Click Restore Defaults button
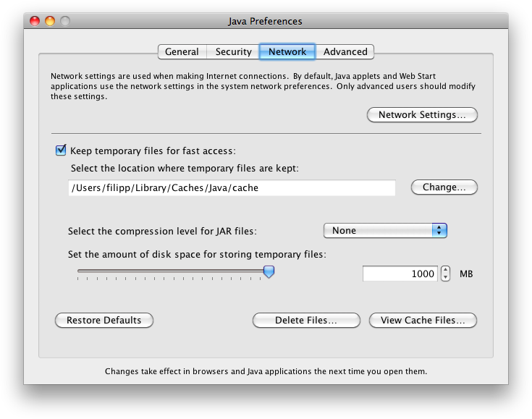This screenshot has height=419, width=532. pyautogui.click(x=104, y=321)
